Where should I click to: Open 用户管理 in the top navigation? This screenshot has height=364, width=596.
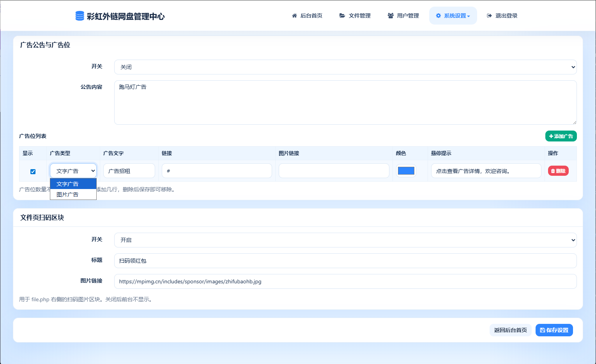point(403,16)
